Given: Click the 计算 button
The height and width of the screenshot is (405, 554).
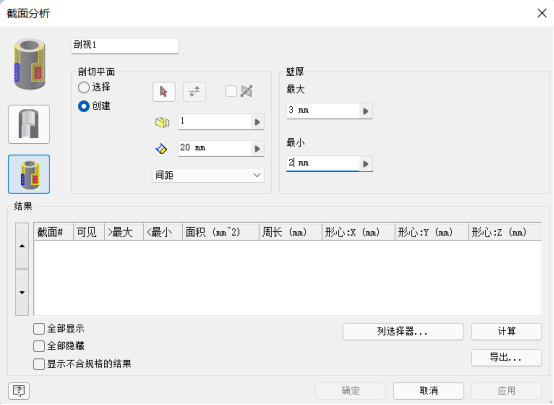Looking at the screenshot, I should tap(506, 332).
